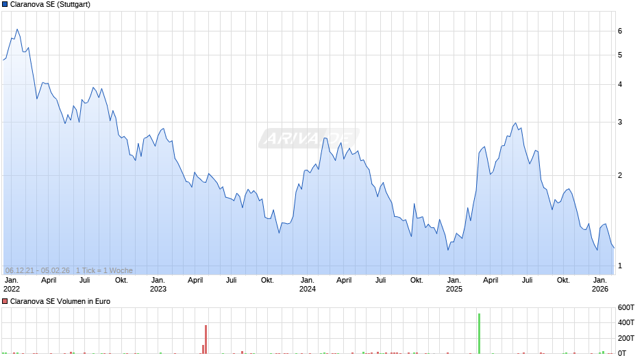
Task: Click the red Volumen legend square
Action: point(5,301)
